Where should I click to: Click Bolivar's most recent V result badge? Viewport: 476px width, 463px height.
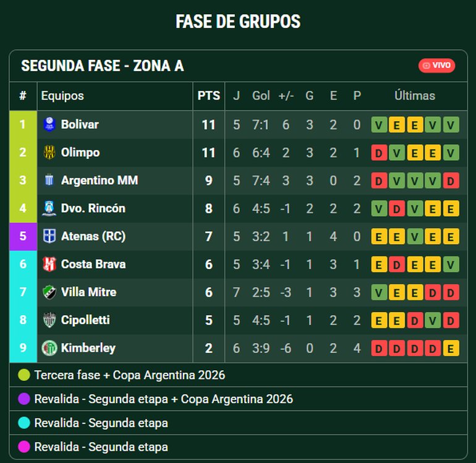point(451,125)
